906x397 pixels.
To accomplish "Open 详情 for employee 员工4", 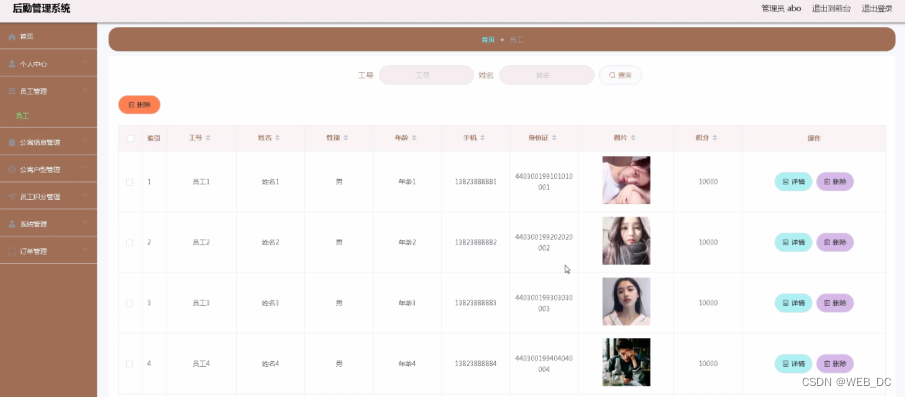I will click(x=793, y=363).
